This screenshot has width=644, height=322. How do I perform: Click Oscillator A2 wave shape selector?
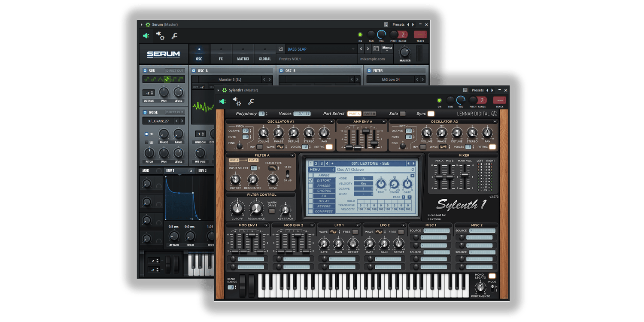coord(443,147)
